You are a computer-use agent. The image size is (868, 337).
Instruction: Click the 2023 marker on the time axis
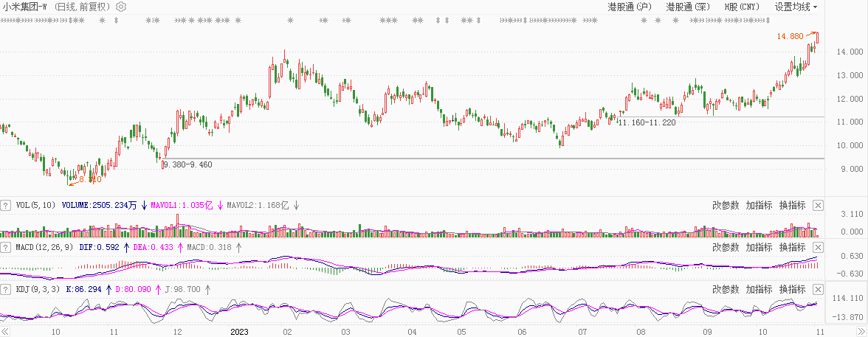pos(238,332)
